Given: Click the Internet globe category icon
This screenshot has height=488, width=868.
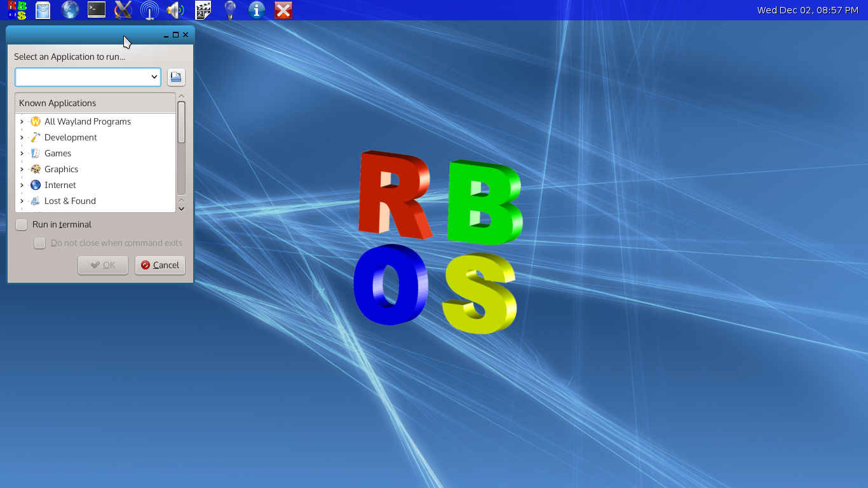Looking at the screenshot, I should 36,185.
